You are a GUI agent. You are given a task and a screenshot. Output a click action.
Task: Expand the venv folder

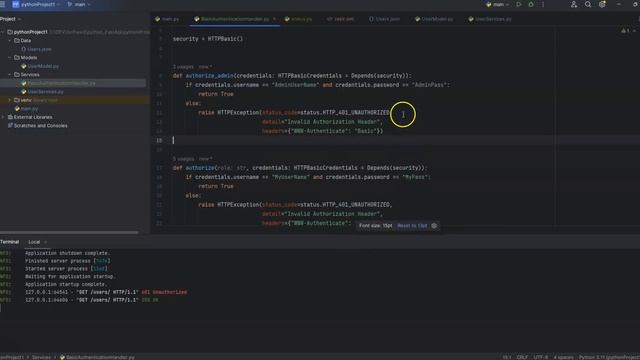coord(10,100)
